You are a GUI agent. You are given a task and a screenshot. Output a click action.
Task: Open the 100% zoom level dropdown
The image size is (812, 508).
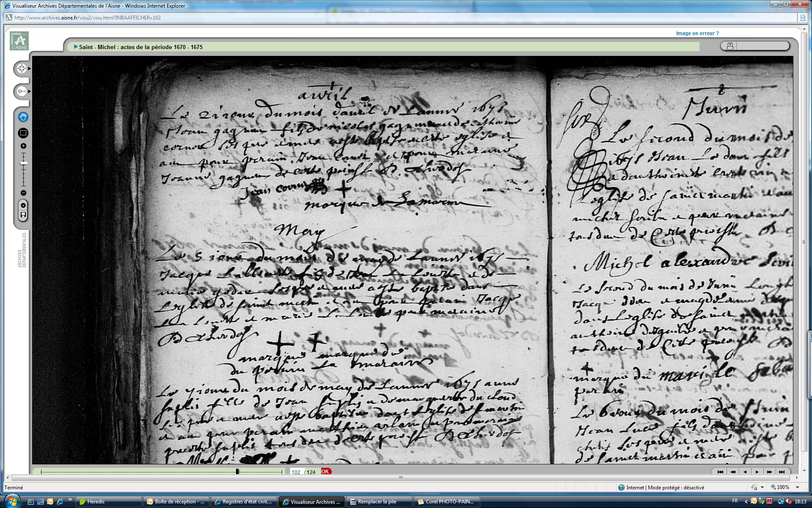[798, 487]
